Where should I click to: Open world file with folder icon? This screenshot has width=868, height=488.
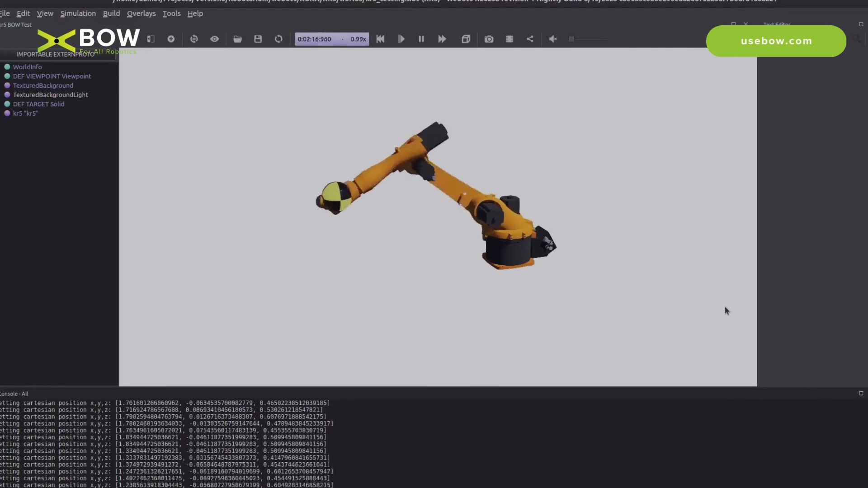(237, 39)
